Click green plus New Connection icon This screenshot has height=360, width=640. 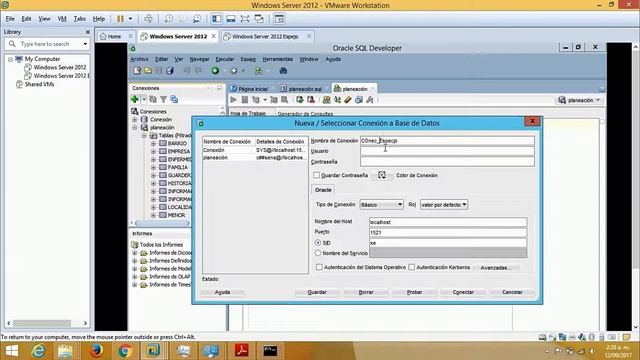[x=135, y=99]
